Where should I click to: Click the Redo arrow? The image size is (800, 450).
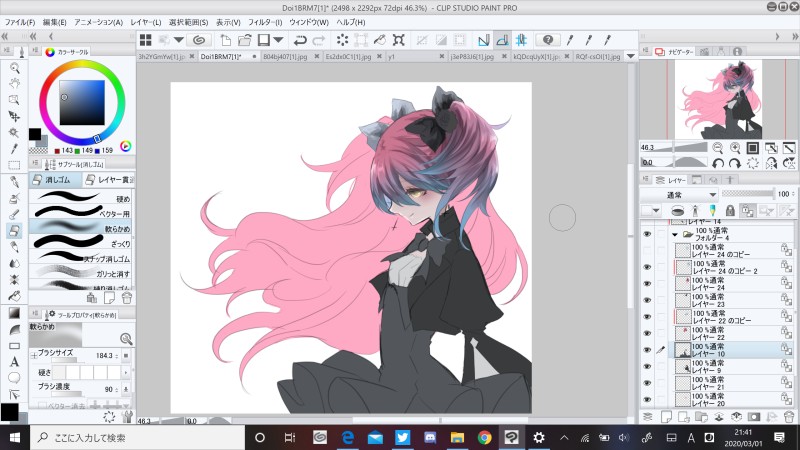[x=319, y=40]
